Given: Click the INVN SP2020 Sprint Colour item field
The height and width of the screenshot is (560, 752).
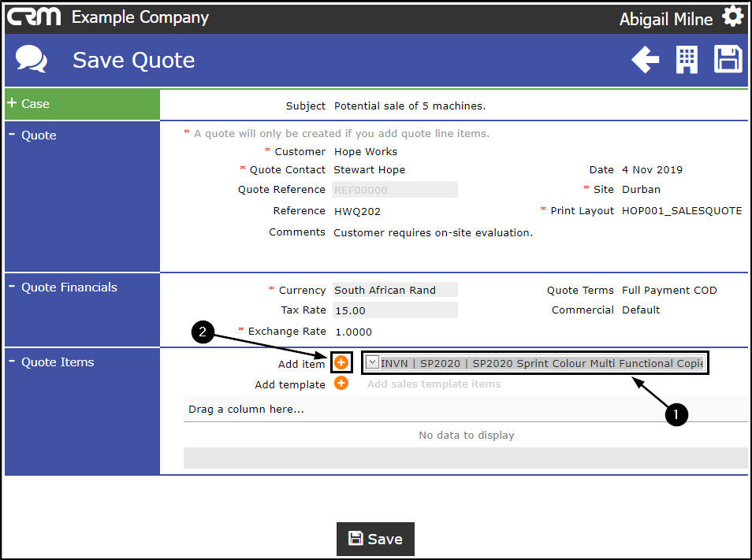Looking at the screenshot, I should 535,362.
